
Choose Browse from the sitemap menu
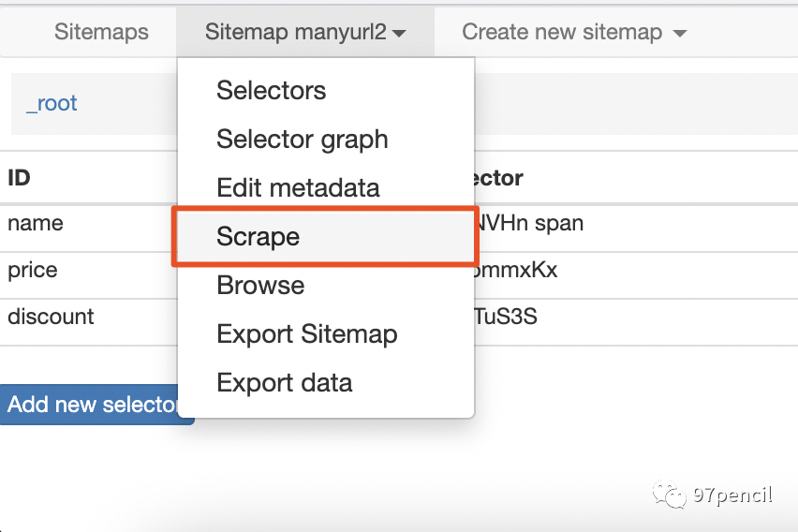tap(260, 286)
